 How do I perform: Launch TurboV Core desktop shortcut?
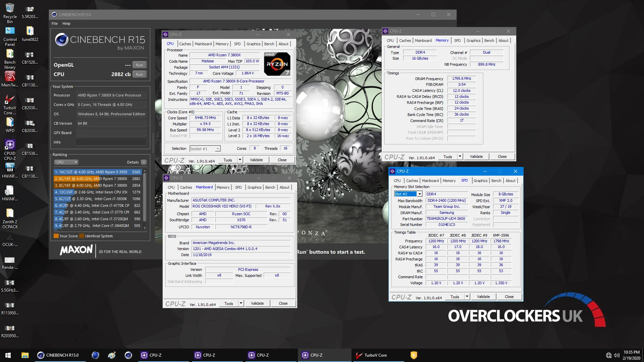[10, 105]
